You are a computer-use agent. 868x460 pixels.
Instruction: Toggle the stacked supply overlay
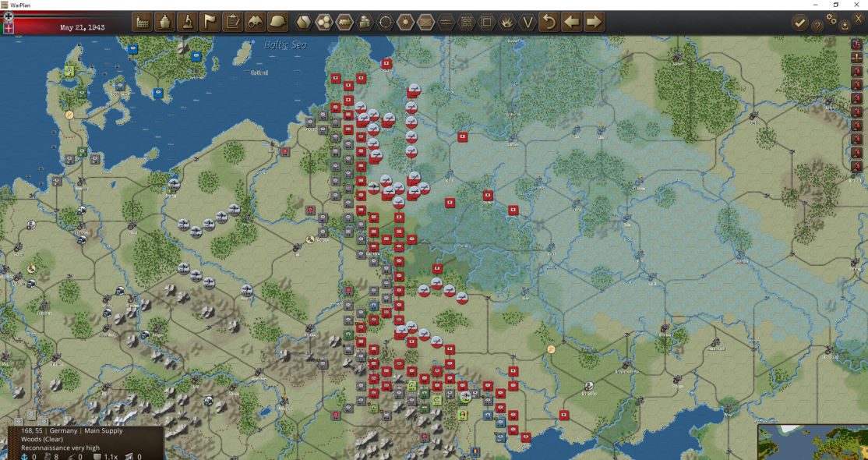(x=365, y=23)
